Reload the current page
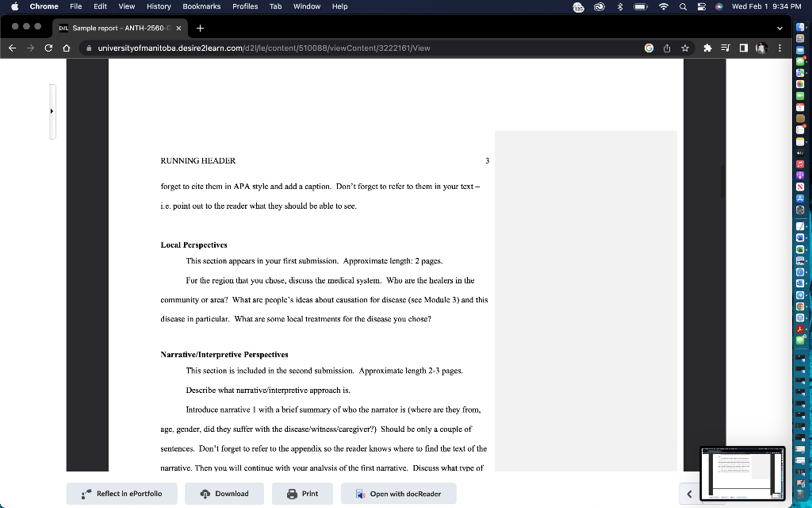Image resolution: width=812 pixels, height=508 pixels. (50, 48)
